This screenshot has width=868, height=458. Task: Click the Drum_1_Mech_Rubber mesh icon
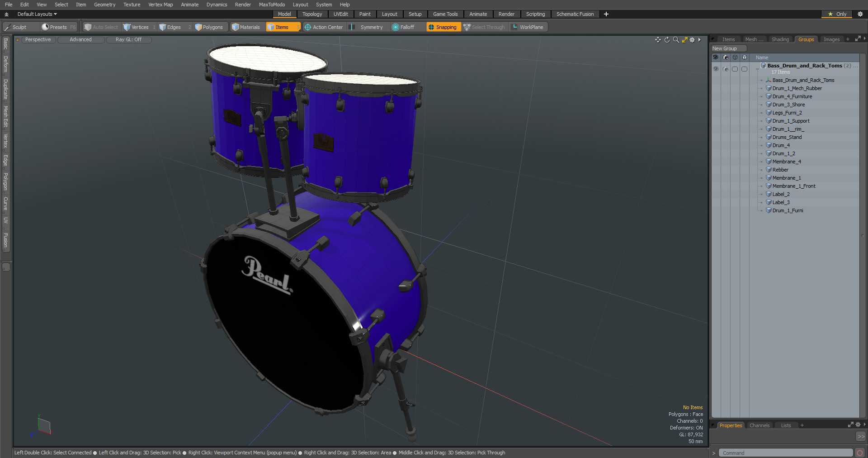[769, 88]
